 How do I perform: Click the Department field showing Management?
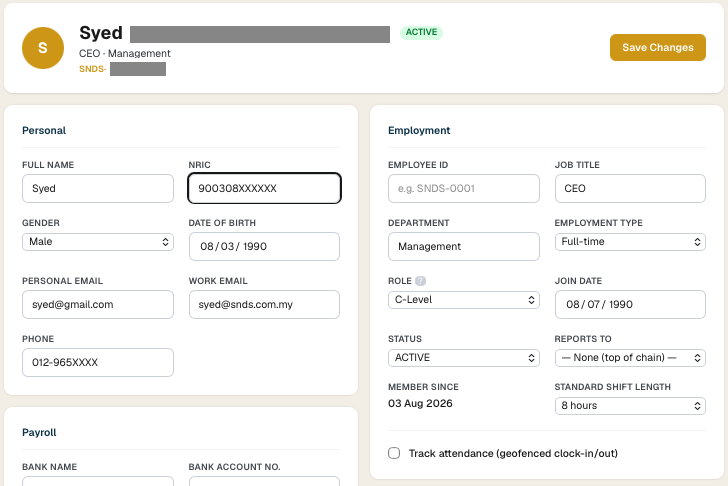click(x=464, y=246)
